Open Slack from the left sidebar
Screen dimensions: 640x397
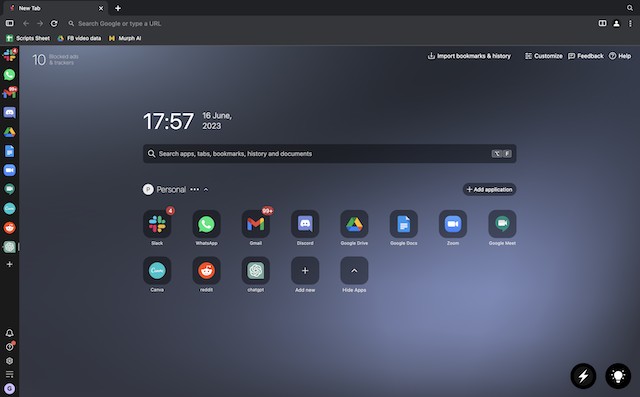pos(9,55)
